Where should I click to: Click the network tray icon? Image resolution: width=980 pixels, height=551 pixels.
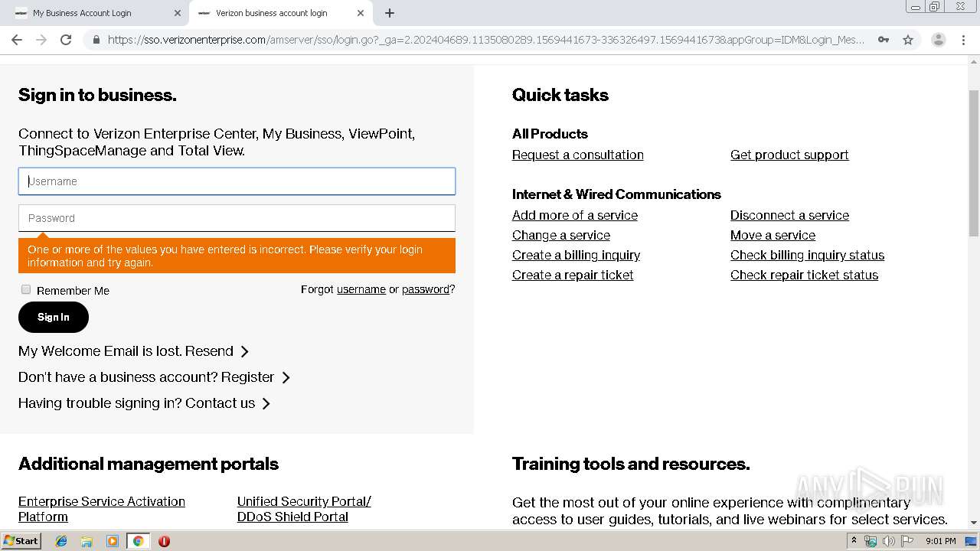click(871, 541)
